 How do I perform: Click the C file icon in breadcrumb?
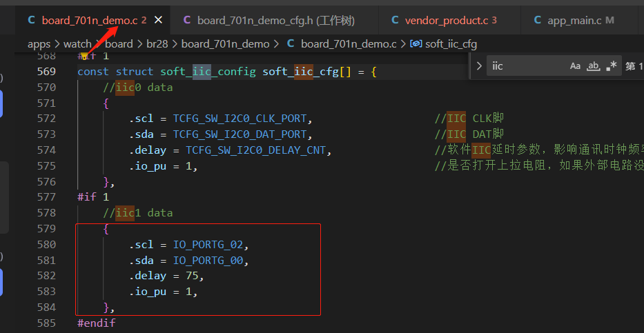291,44
